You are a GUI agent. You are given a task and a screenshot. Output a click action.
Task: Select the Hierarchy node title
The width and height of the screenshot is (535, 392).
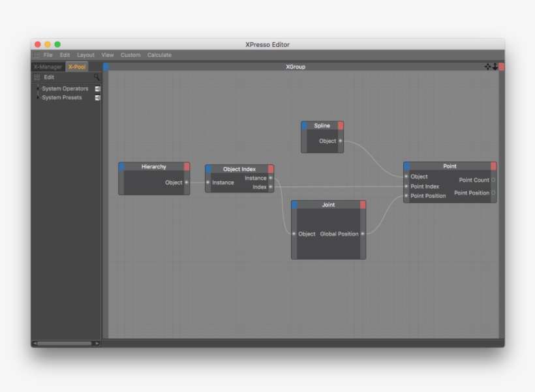point(154,166)
